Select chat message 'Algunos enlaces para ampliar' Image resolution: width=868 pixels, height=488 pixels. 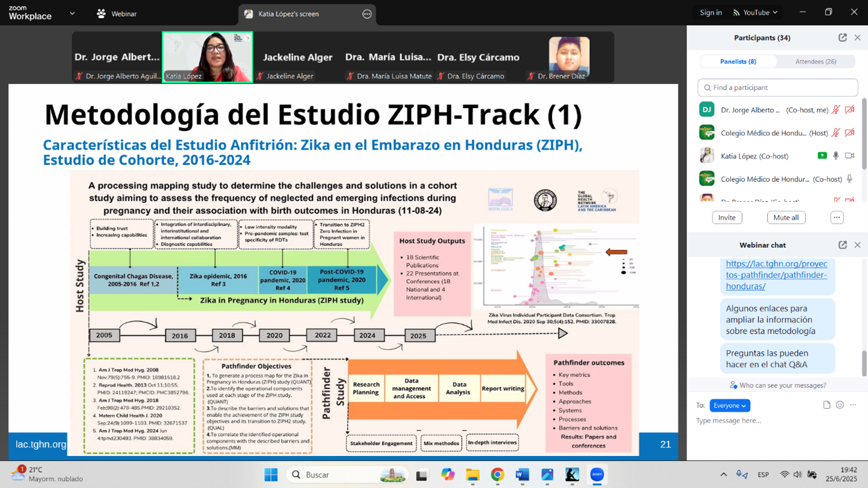tap(778, 319)
